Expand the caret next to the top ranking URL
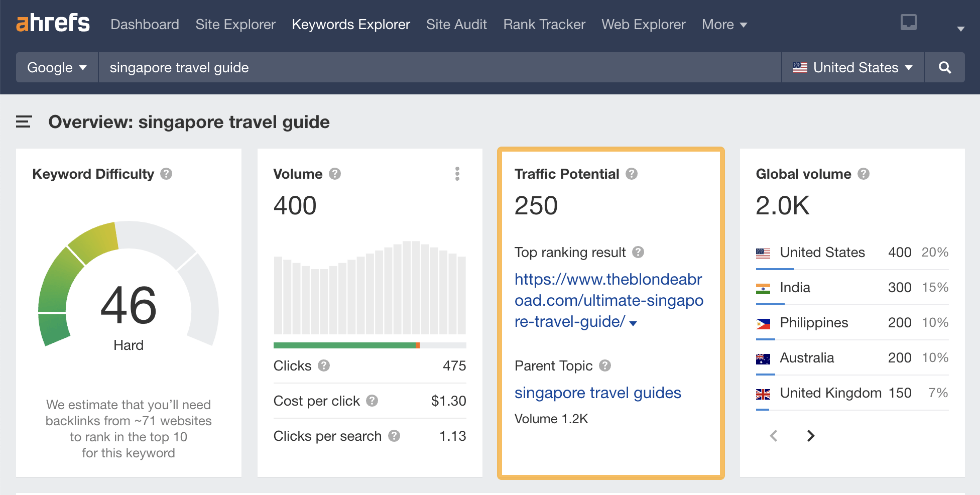The image size is (980, 495). [633, 323]
